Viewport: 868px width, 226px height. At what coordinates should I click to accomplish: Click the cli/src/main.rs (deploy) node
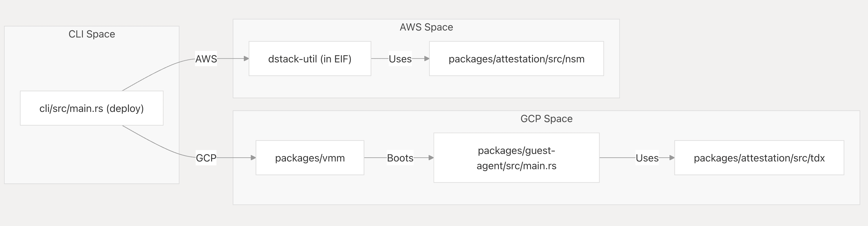pyautogui.click(x=92, y=108)
